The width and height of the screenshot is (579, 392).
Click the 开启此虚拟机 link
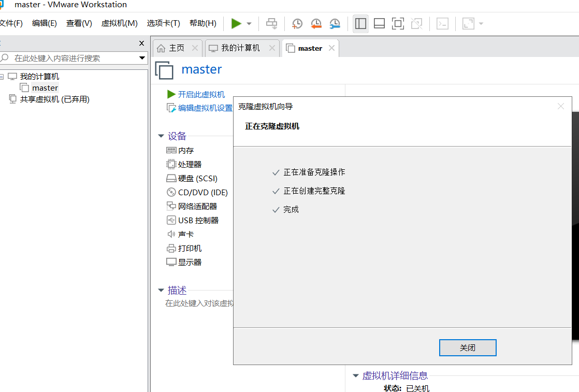click(201, 94)
